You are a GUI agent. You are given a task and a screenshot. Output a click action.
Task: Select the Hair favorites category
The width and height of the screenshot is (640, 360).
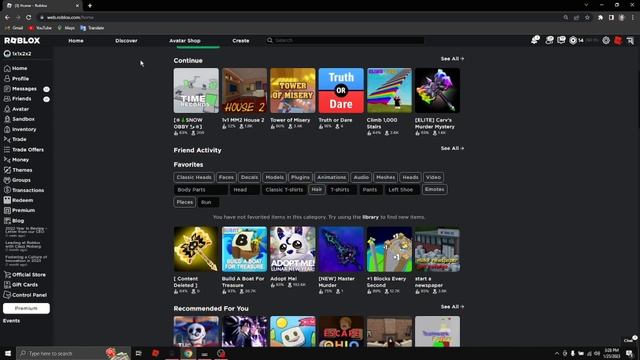tap(317, 189)
